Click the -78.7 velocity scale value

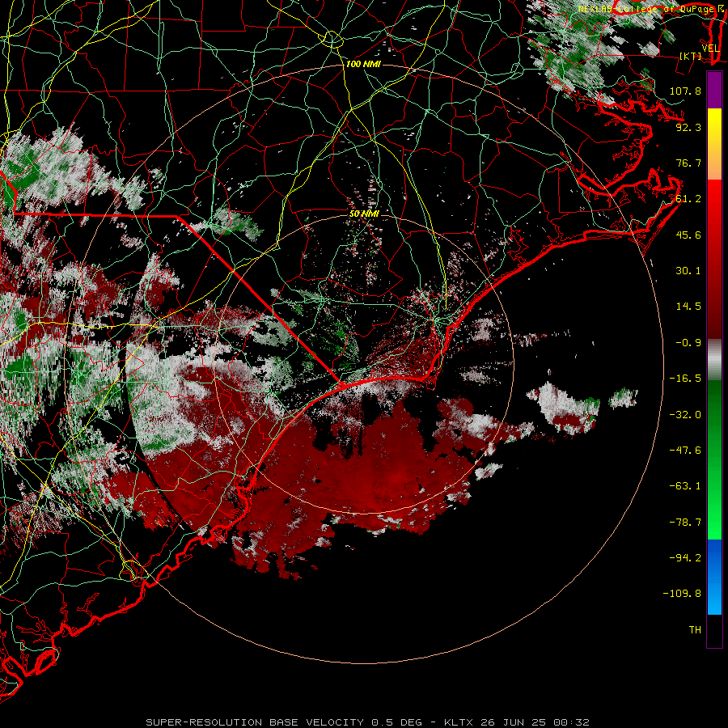click(x=685, y=523)
